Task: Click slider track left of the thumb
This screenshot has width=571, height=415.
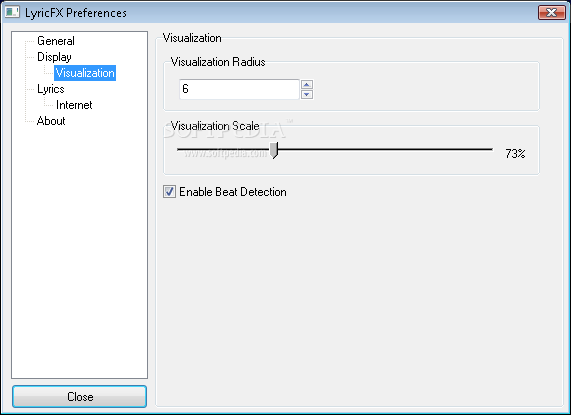Action: click(223, 149)
